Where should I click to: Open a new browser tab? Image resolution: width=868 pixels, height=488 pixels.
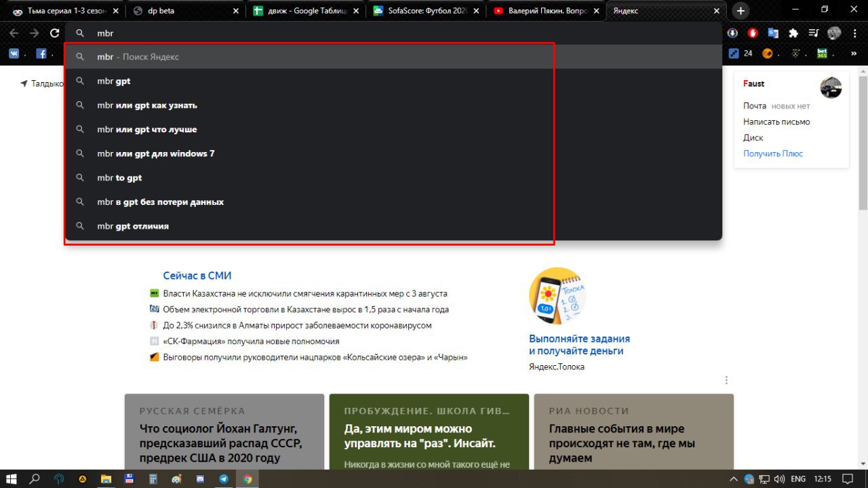(x=741, y=11)
